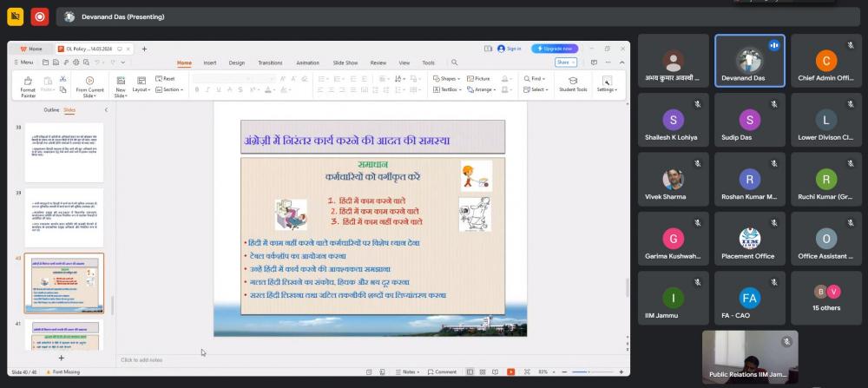Switch to the Slide Show tab
This screenshot has height=388, width=868.
(x=345, y=62)
